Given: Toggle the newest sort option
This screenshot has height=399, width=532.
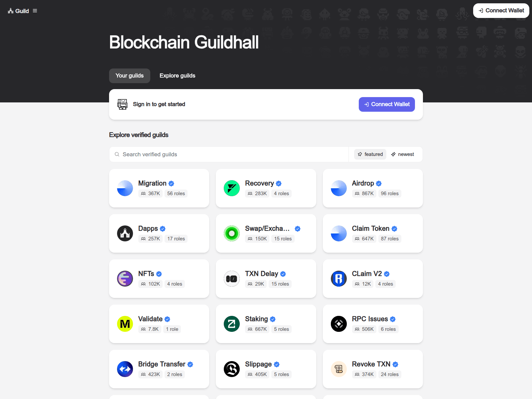Looking at the screenshot, I should point(403,154).
